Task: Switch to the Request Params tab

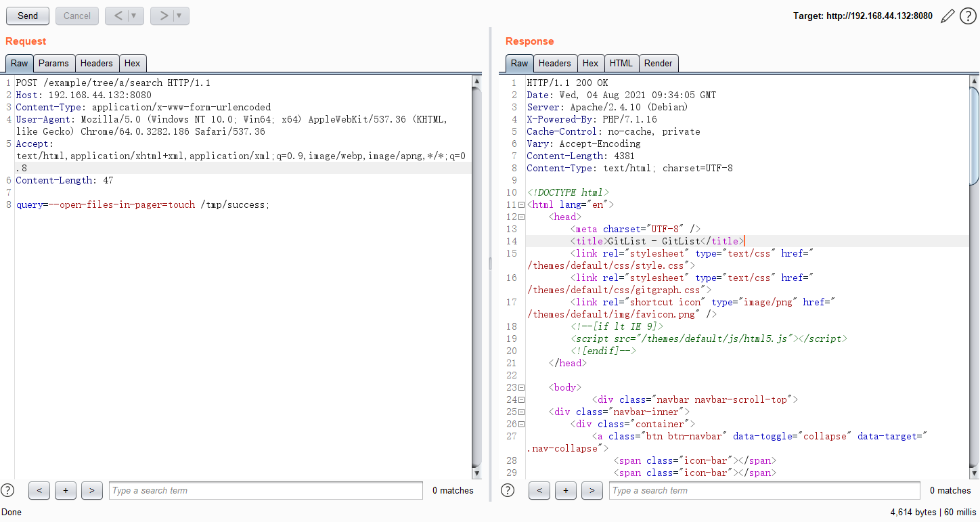Action: (x=53, y=63)
